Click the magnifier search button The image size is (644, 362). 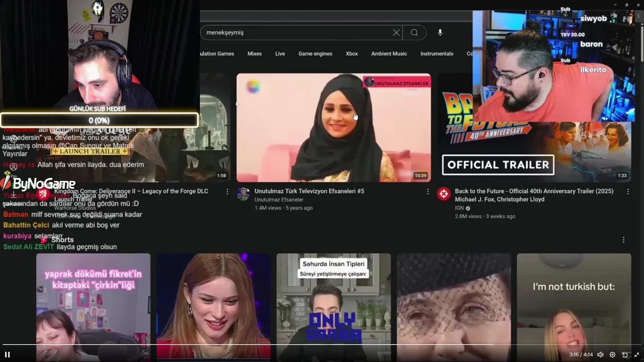point(414,33)
